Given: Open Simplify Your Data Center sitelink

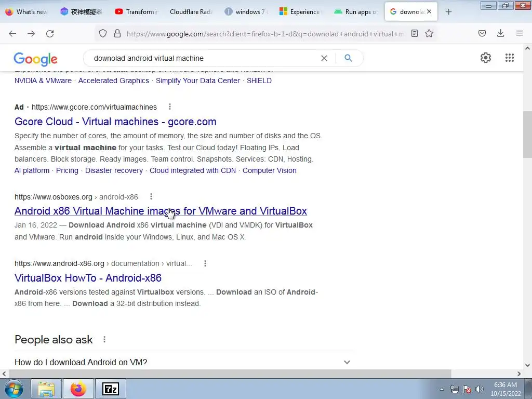Looking at the screenshot, I should [x=198, y=81].
